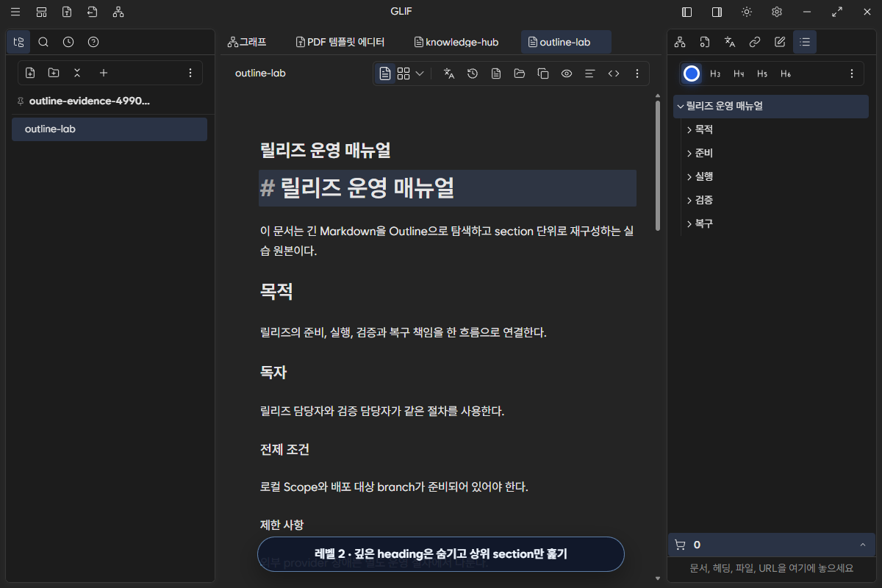Set outline depth to H5
Viewport: 882px width, 588px height.
(x=762, y=73)
